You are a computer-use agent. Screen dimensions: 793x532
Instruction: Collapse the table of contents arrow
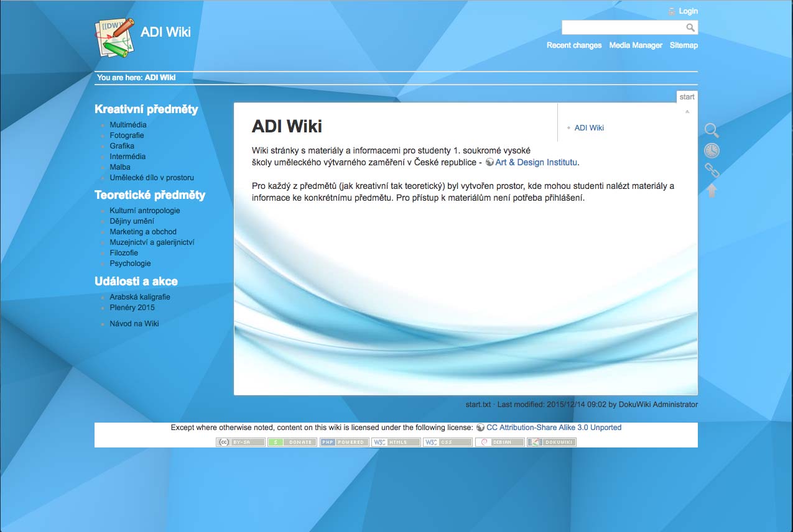click(x=687, y=112)
